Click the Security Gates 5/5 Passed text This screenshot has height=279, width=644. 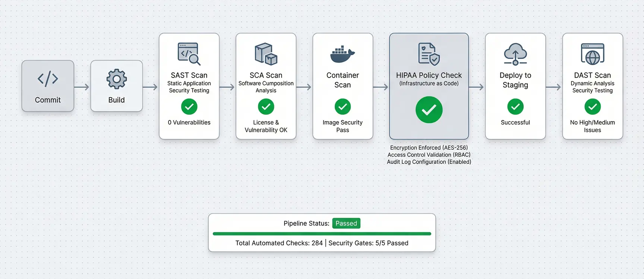[x=368, y=243]
